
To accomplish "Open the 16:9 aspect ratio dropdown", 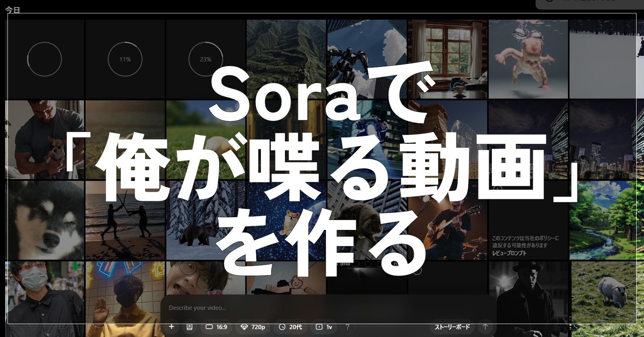I will pyautogui.click(x=217, y=327).
